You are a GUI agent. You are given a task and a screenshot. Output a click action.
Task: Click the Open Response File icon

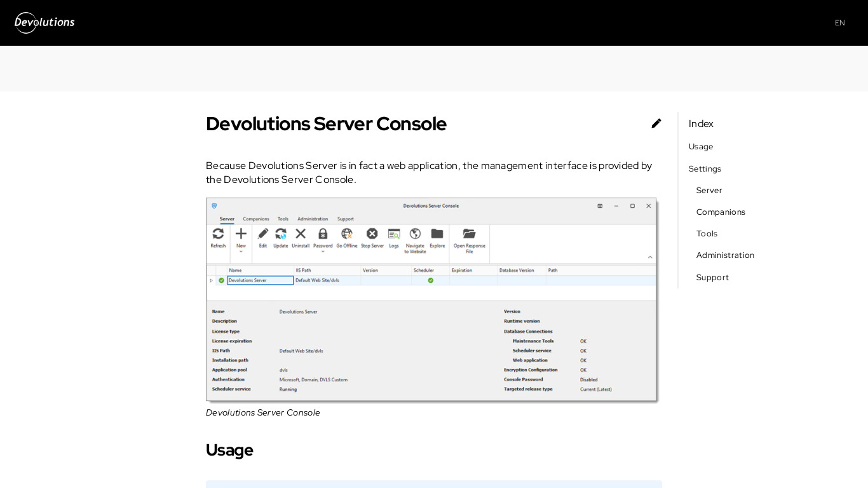(x=469, y=234)
